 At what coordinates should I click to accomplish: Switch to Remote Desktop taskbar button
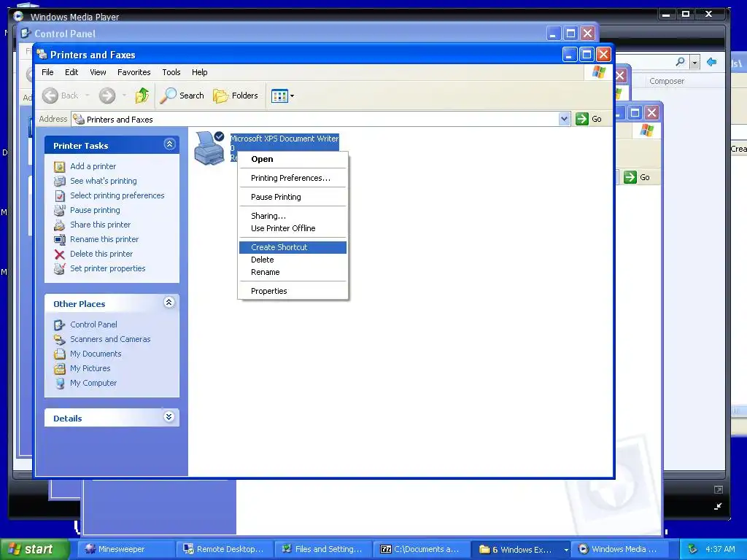pos(225,550)
